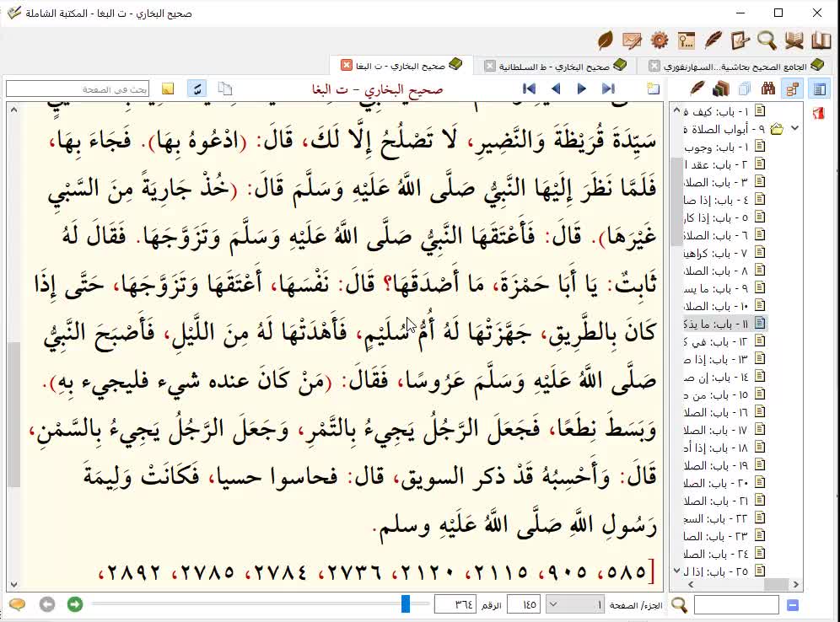The width and height of the screenshot is (840, 622).
Task: Click the index tree's down scroll arrow
Action: coord(676,571)
